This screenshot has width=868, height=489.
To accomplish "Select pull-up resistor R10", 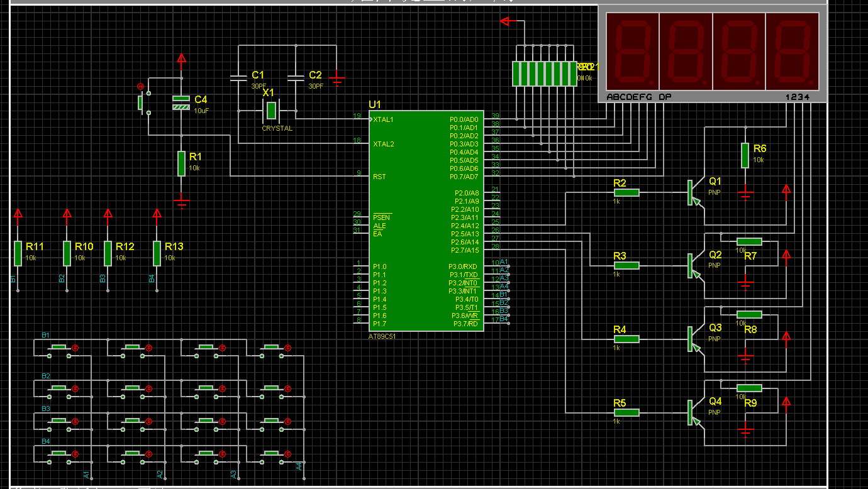I will click(67, 253).
